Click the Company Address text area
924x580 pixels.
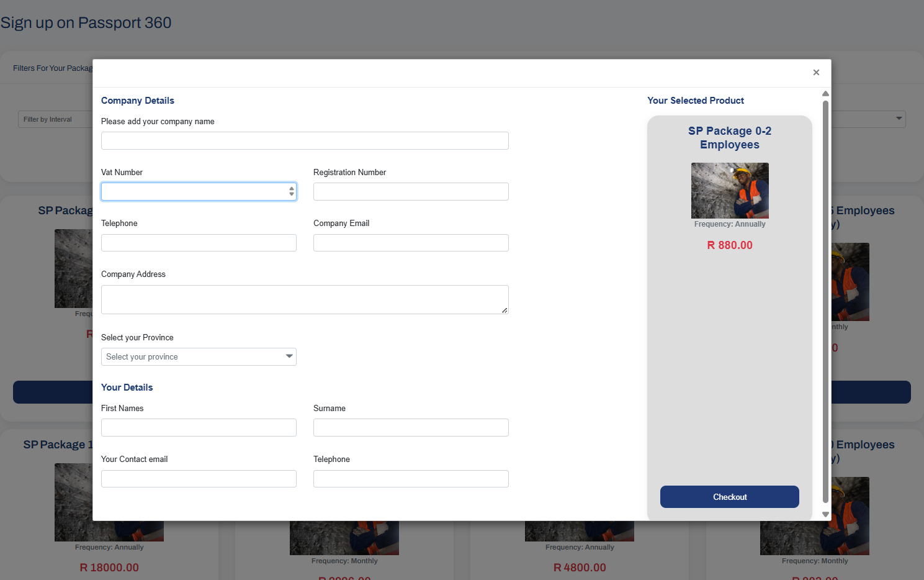pyautogui.click(x=305, y=299)
